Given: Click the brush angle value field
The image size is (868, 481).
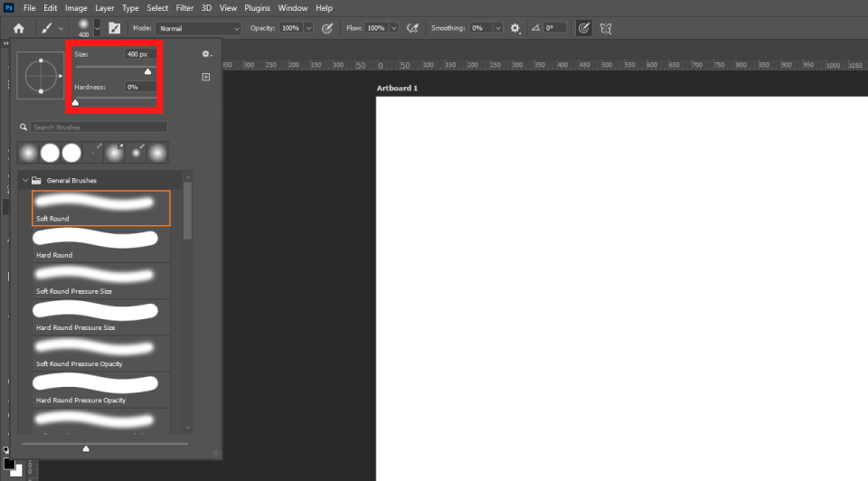Looking at the screenshot, I should tap(555, 28).
